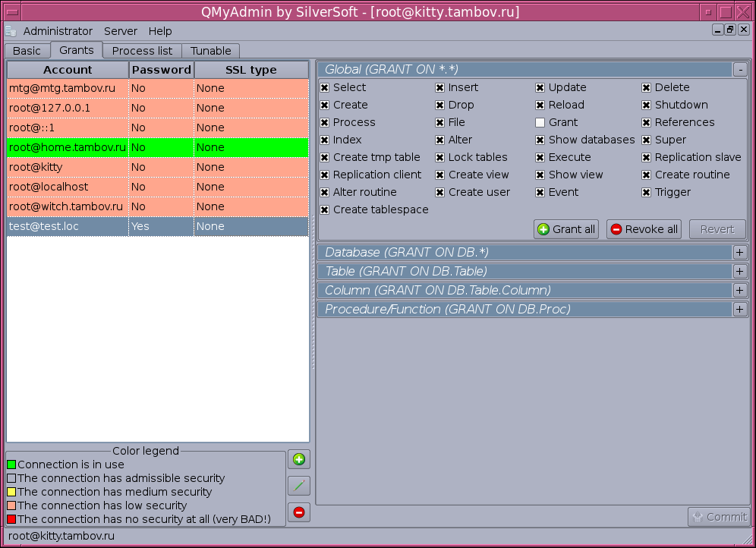Expand the Database grants section
Viewport: 756px width, 548px height.
(x=740, y=252)
